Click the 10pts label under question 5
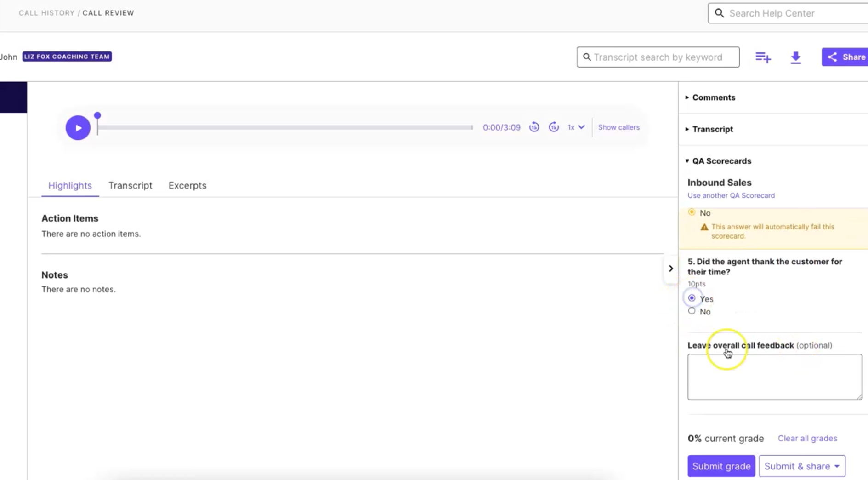 tap(696, 284)
